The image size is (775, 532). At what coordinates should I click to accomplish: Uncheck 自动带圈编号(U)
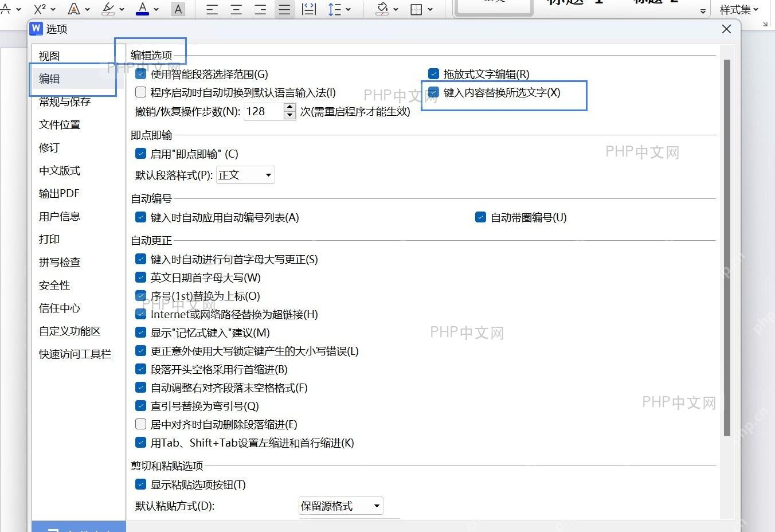(x=480, y=217)
